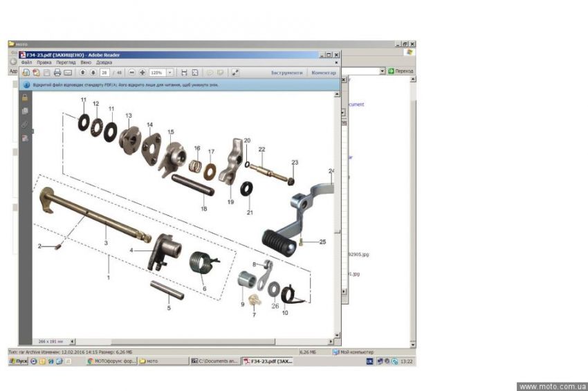This screenshot has height=391, width=588.
Task: Go to previous page with up arrow
Action: coord(83,73)
